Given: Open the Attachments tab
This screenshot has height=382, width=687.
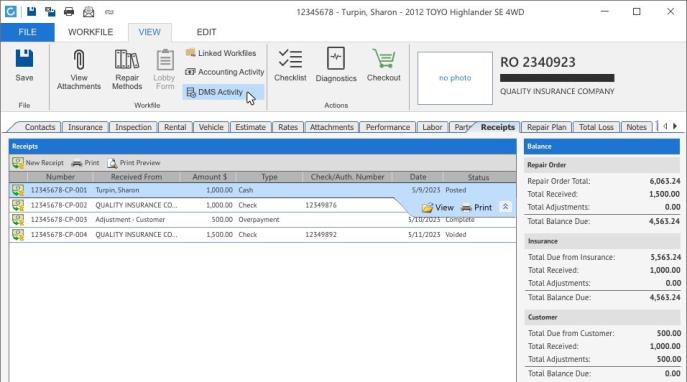Looking at the screenshot, I should click(331, 127).
